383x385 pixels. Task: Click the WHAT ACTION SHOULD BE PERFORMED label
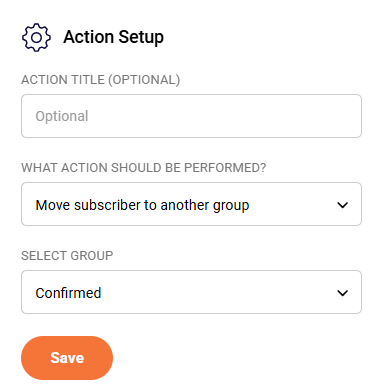[x=144, y=168]
